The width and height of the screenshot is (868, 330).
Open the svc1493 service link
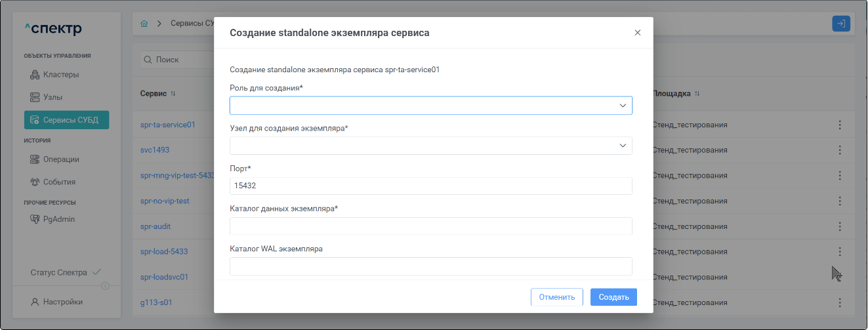point(155,150)
